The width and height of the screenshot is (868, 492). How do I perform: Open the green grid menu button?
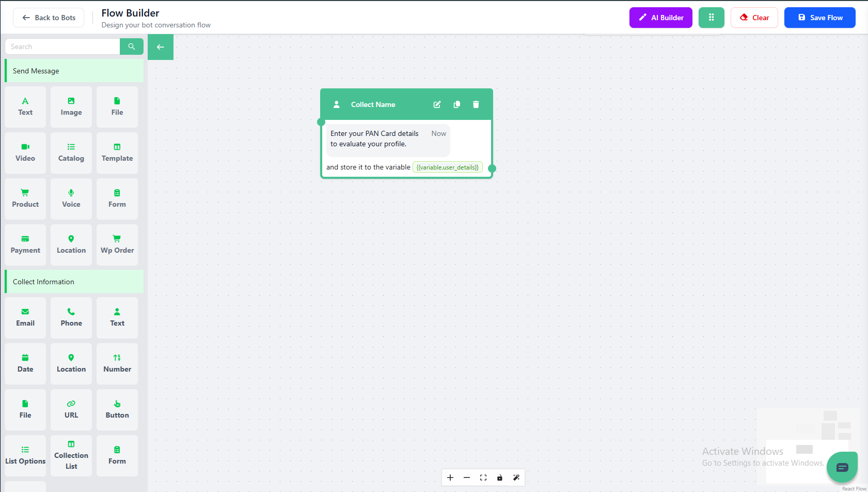coord(711,18)
